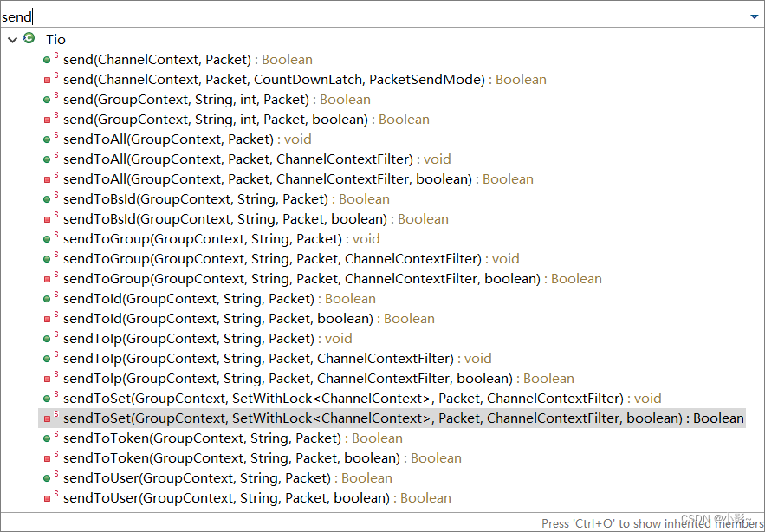765x532 pixels.
Task: Select sendToId(GroupContext, String, Packet, boolean)
Action: (x=249, y=319)
